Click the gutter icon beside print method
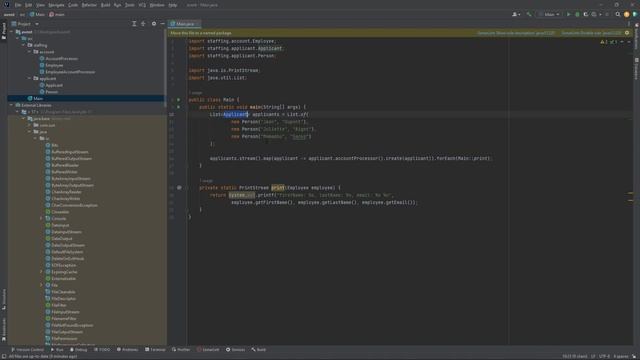The height and width of the screenshot is (360, 640). pos(179,188)
